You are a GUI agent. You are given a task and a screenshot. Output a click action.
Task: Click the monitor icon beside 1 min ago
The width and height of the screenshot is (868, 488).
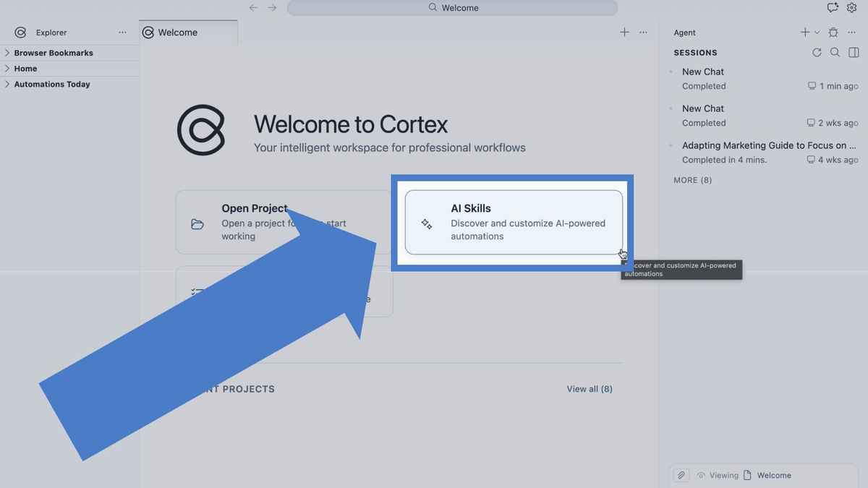coord(812,86)
